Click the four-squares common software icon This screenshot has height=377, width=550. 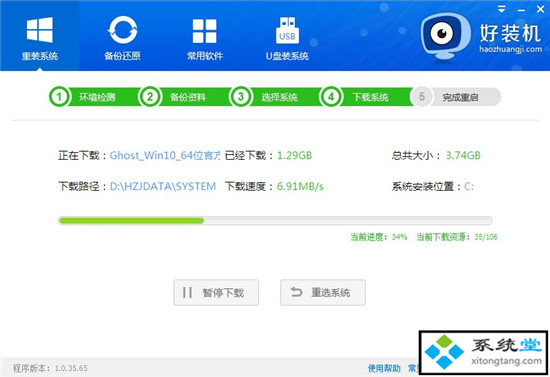[204, 31]
